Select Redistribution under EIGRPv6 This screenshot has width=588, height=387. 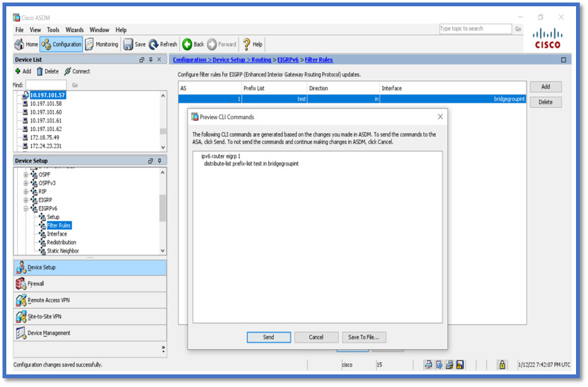pos(61,243)
